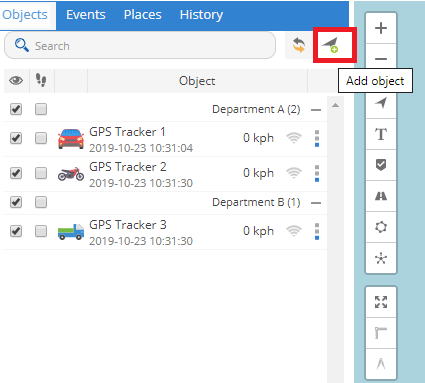Click the red car icon of GPS Tracker 1
This screenshot has height=383, width=425.
71,138
